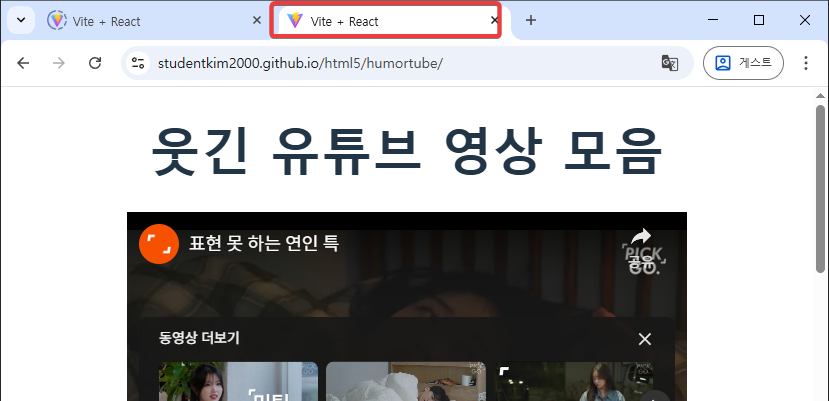Click the share arrow on the video

pos(641,239)
